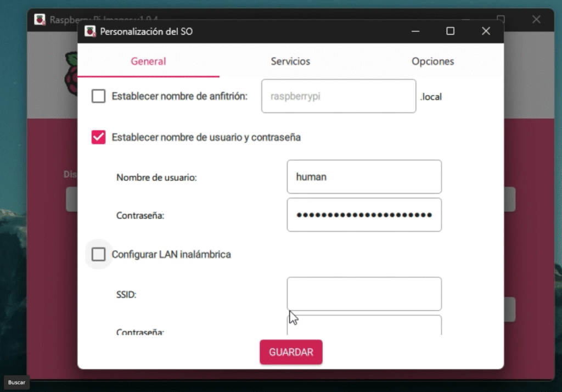The image size is (562, 392).
Task: Click the user Contraseña password field
Action: pos(364,215)
